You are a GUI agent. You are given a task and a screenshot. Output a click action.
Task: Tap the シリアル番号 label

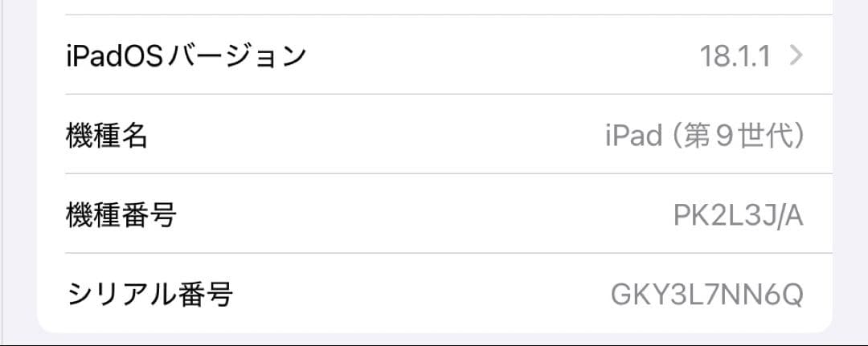(149, 294)
